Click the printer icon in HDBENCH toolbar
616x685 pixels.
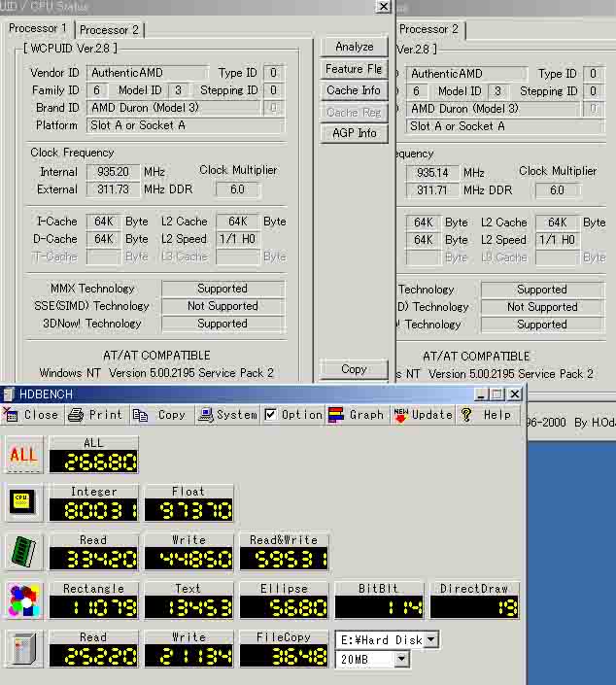[76, 415]
